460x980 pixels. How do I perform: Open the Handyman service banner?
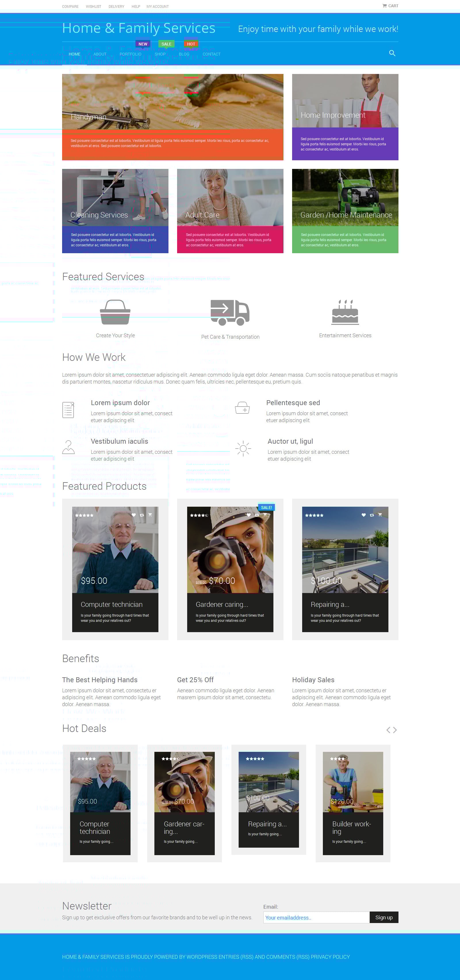(172, 117)
